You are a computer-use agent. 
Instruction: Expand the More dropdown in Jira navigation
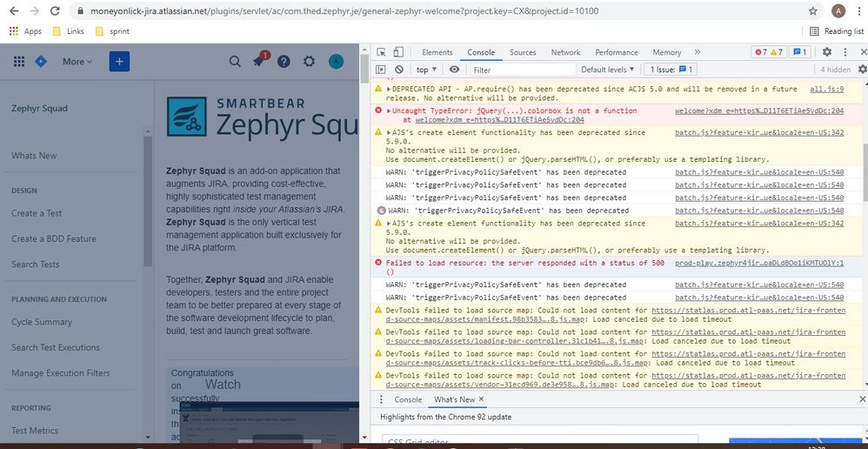(x=77, y=62)
